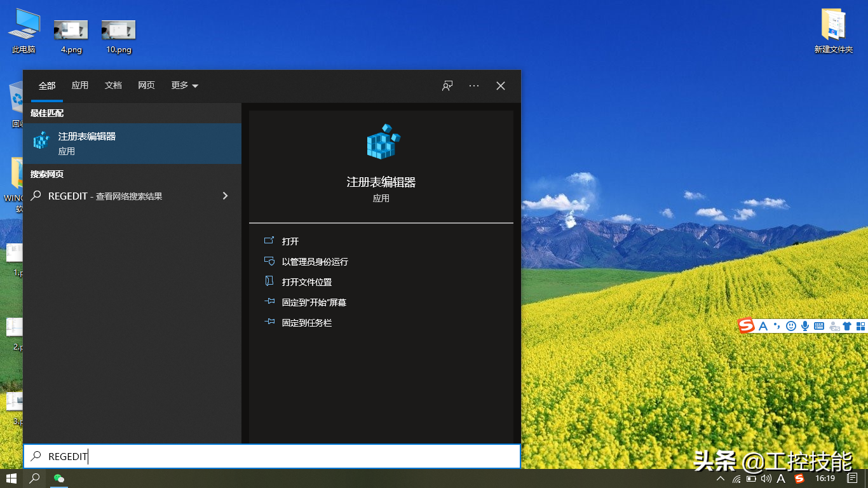Image resolution: width=868 pixels, height=488 pixels.
Task: Expand the 更多 search filter dropdown
Action: [184, 85]
